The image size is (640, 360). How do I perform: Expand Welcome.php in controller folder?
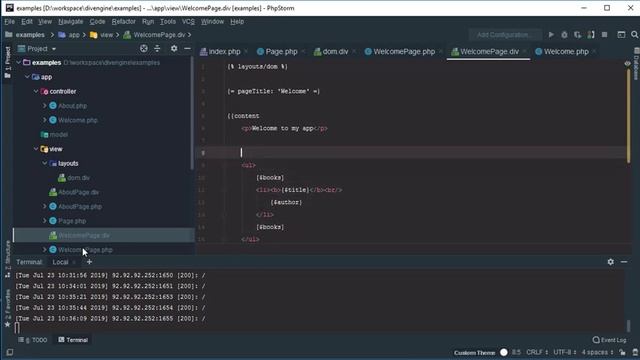pos(44,120)
